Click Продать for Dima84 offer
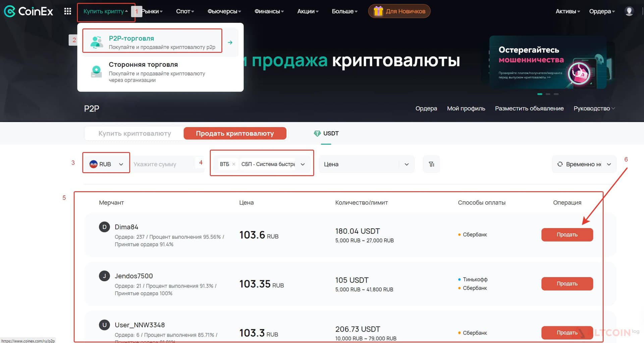 [x=567, y=235]
